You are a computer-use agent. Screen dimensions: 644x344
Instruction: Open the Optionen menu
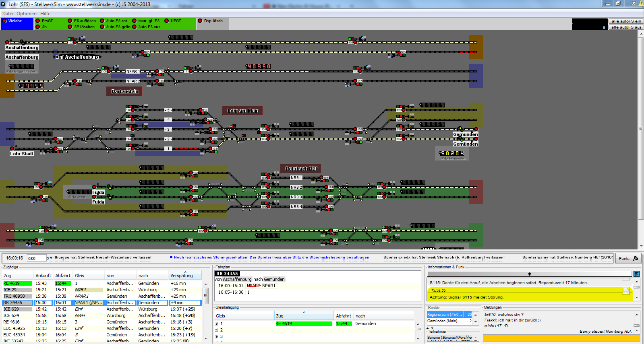(x=27, y=14)
